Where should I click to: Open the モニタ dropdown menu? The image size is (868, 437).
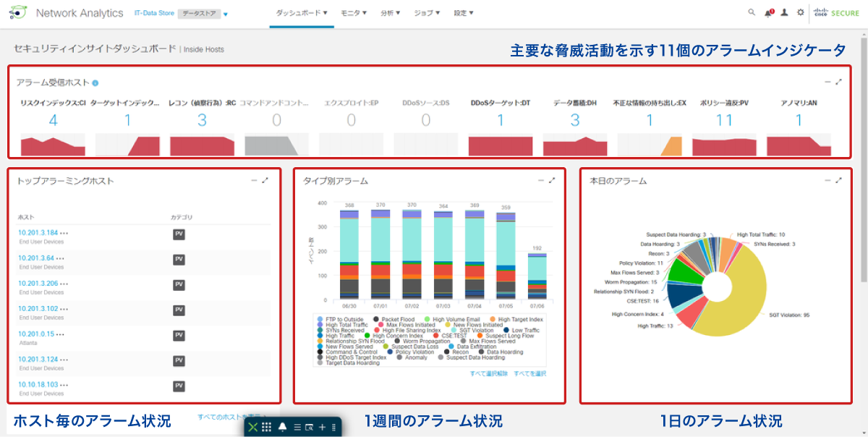click(354, 13)
